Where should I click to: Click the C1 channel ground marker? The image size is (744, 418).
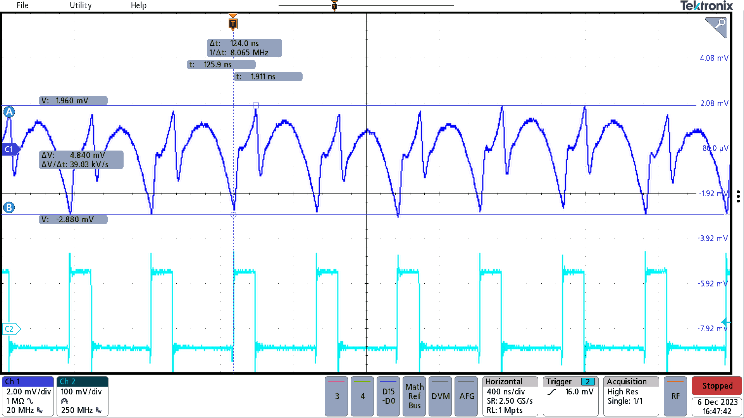[9, 149]
